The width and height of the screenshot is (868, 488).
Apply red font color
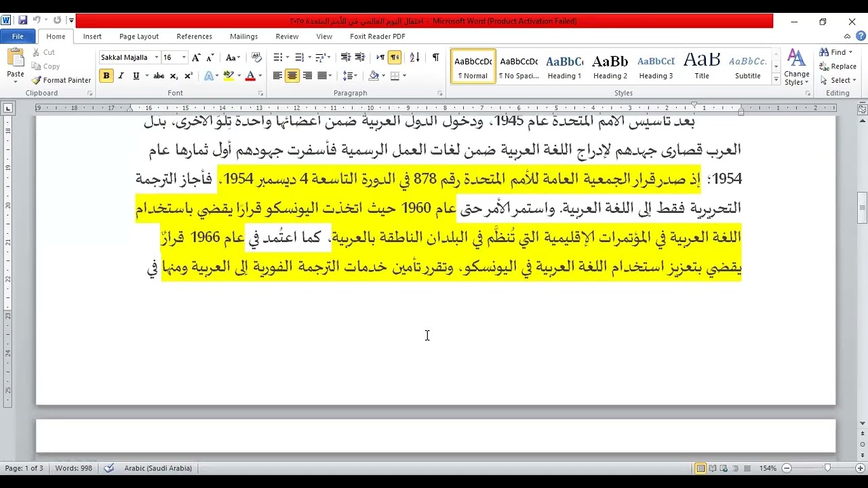[x=250, y=76]
